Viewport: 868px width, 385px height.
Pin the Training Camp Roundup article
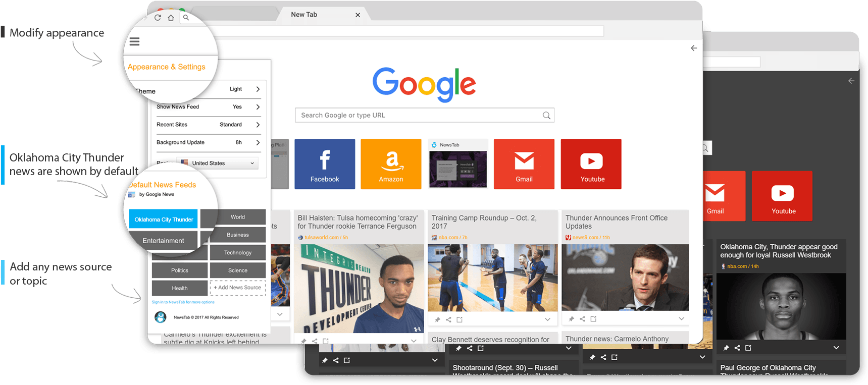point(437,319)
